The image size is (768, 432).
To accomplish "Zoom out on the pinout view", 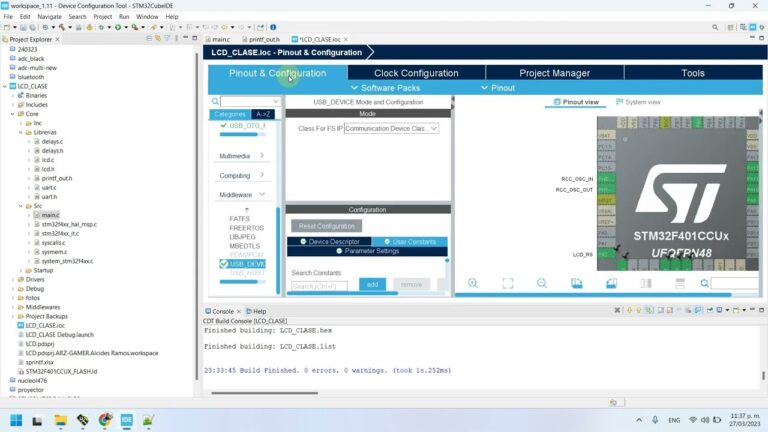I will (542, 283).
